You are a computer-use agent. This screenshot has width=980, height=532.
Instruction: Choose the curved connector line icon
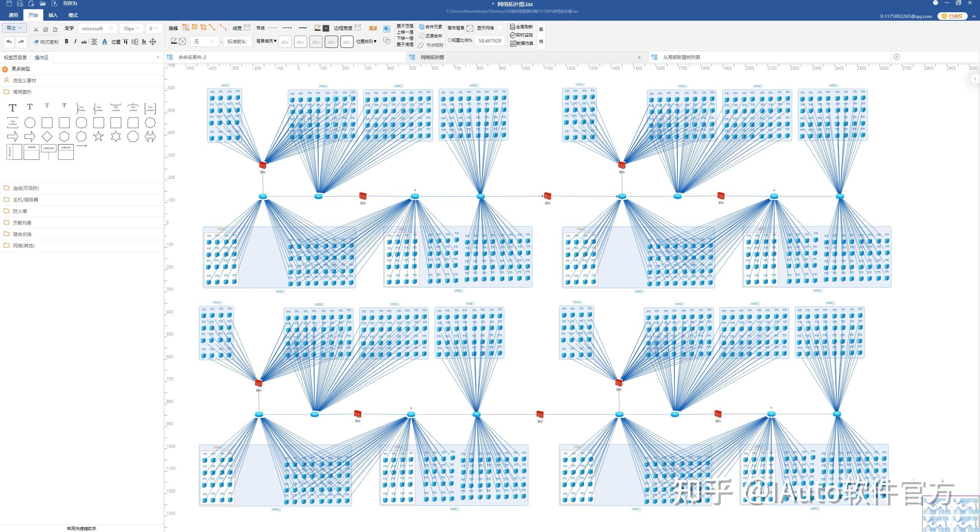(223, 27)
